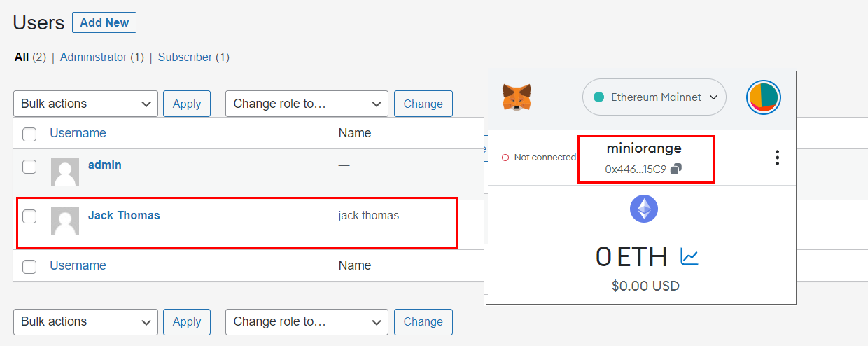Viewport: 868px width, 346px height.
Task: Click the Name header column
Action: tap(355, 133)
